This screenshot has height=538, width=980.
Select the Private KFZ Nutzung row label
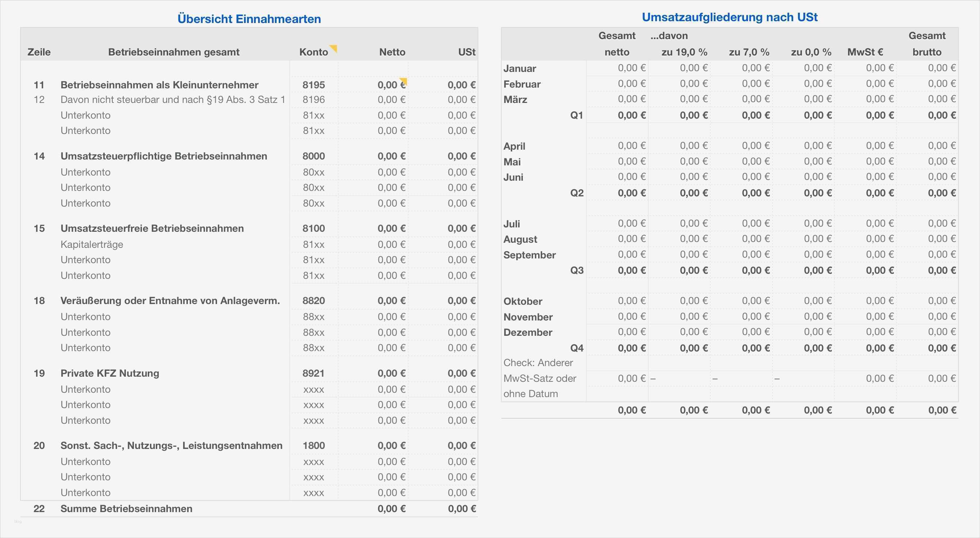coord(109,373)
